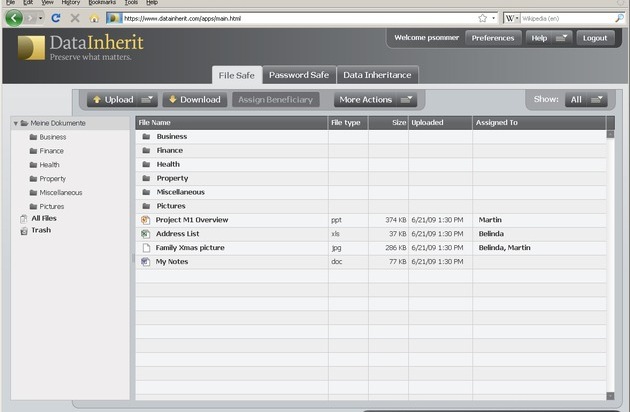The height and width of the screenshot is (412, 630).
Task: Click the Upload arrow icon in toolbar
Action: (x=97, y=100)
